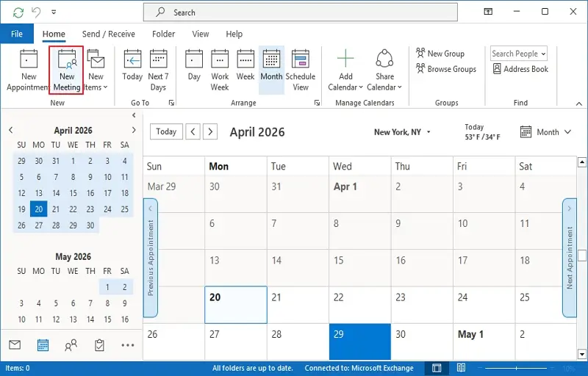Select April 15 in the mini calendar
Screen dimensions: 588x376
(x=73, y=193)
